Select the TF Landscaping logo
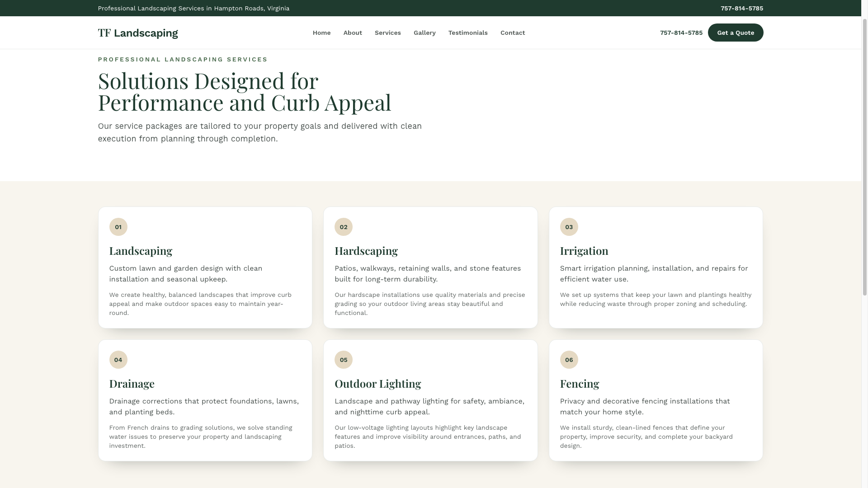The image size is (868, 488). click(x=138, y=33)
